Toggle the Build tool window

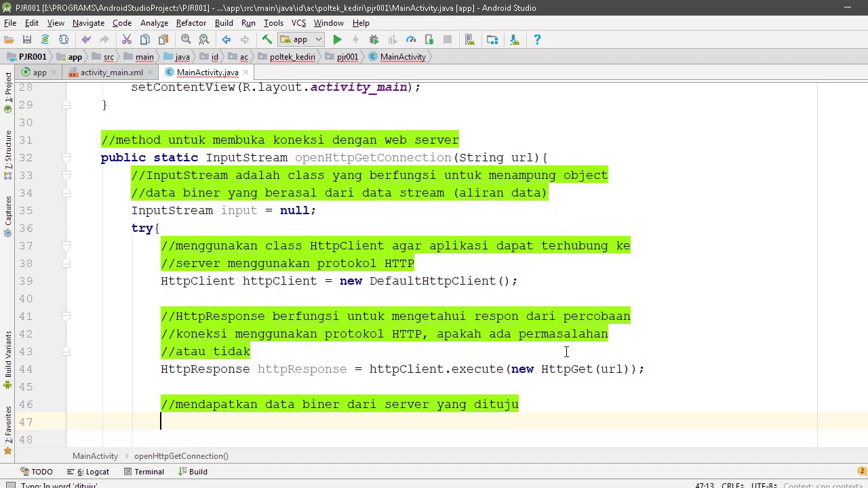pos(192,472)
